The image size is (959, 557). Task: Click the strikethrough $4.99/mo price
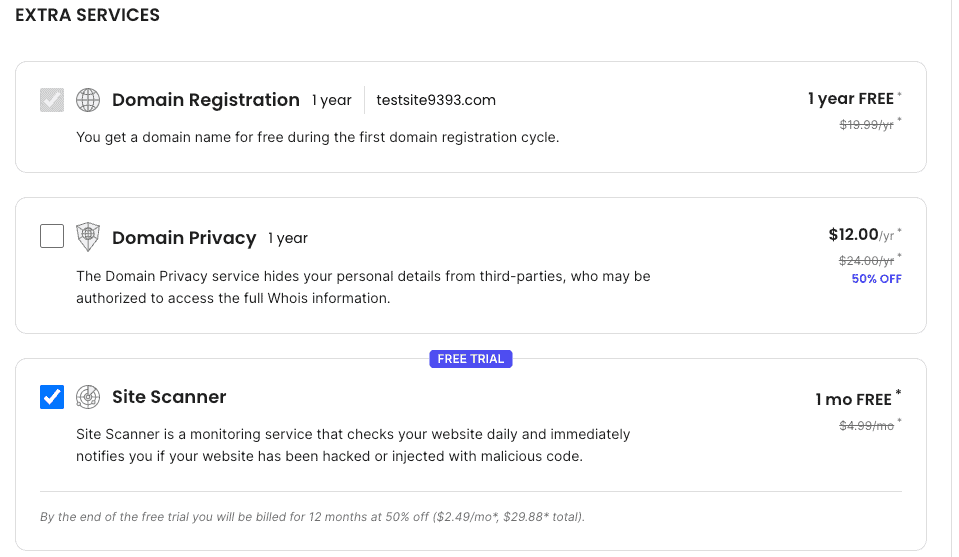tap(865, 424)
